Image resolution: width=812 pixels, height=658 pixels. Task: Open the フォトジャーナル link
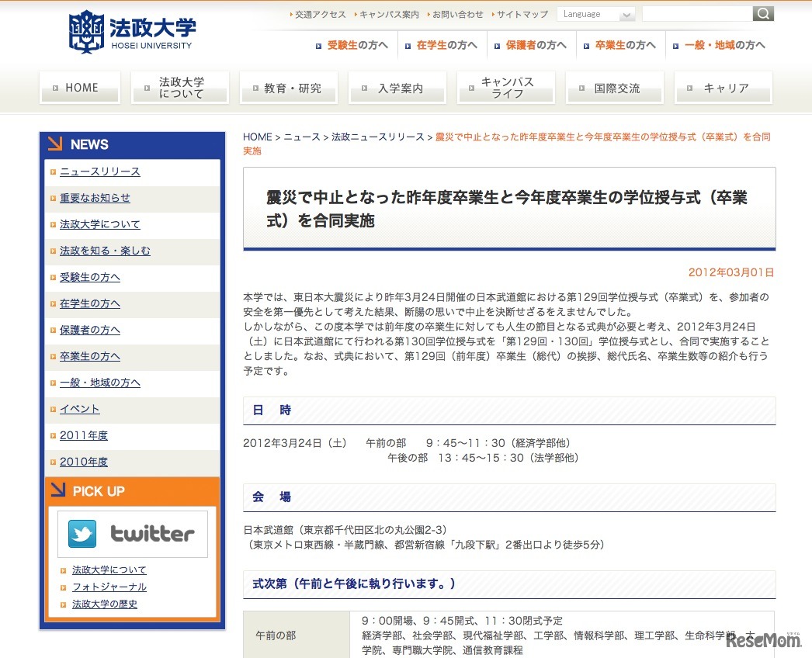click(x=109, y=587)
